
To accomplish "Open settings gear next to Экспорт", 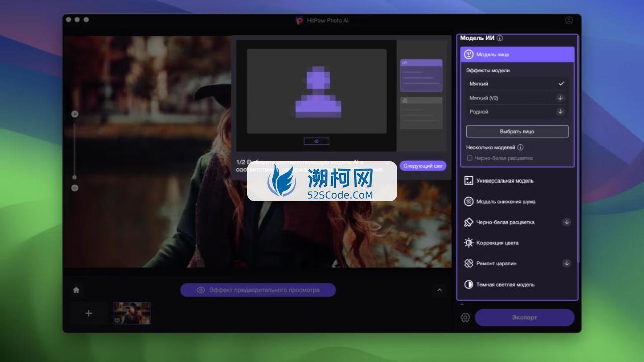I will pos(465,318).
